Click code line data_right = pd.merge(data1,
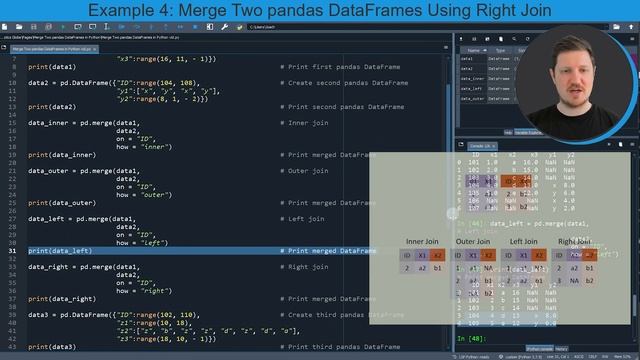This screenshot has width=640, height=360. tap(84, 267)
